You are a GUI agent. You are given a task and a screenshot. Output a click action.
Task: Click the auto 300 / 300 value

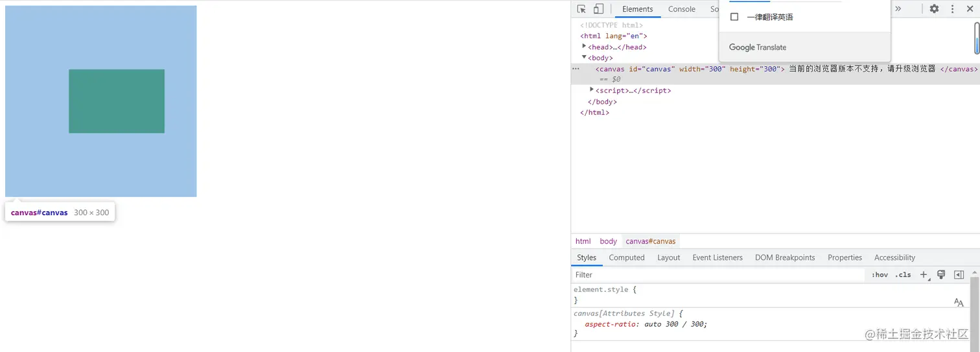[x=674, y=324]
